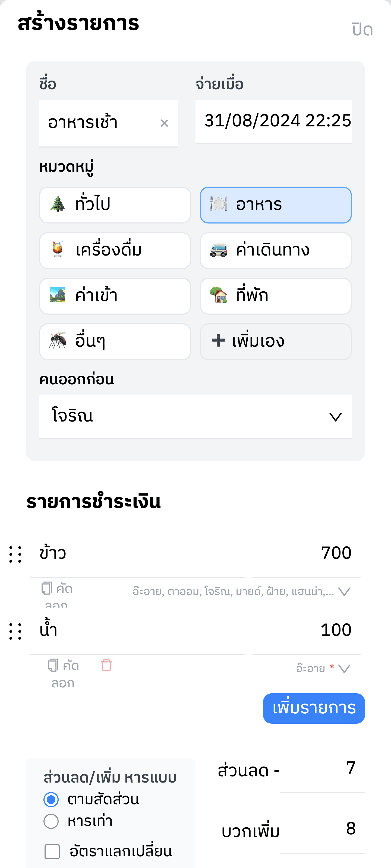Select the เครื่องดื่ม cocktail category
This screenshot has width=391, height=868.
(x=115, y=250)
